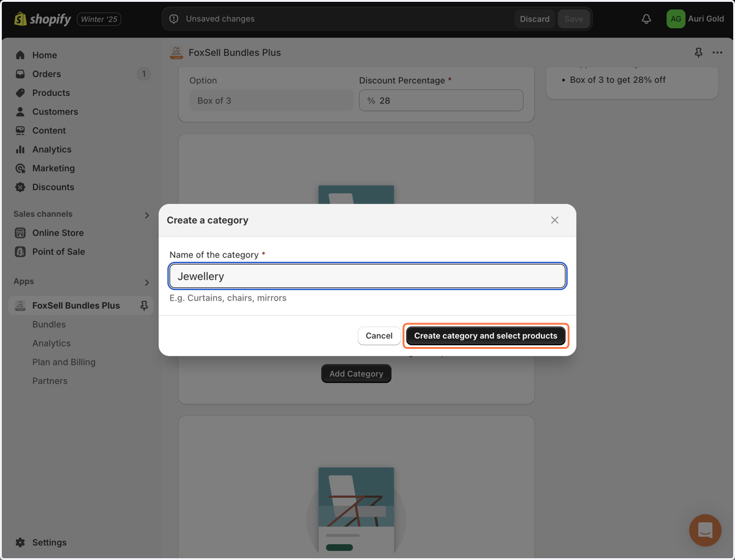Open the Auri Gold account menu
This screenshot has width=735, height=560.
pos(695,19)
